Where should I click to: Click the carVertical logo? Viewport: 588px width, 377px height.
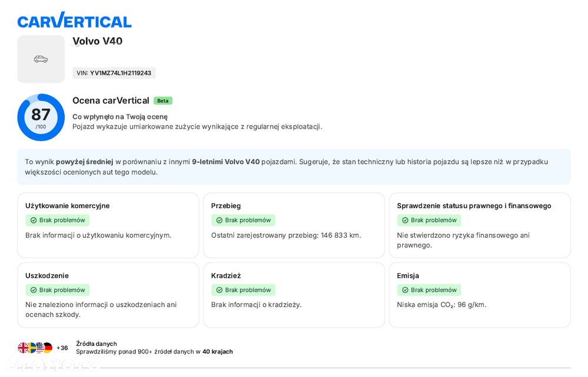74,20
